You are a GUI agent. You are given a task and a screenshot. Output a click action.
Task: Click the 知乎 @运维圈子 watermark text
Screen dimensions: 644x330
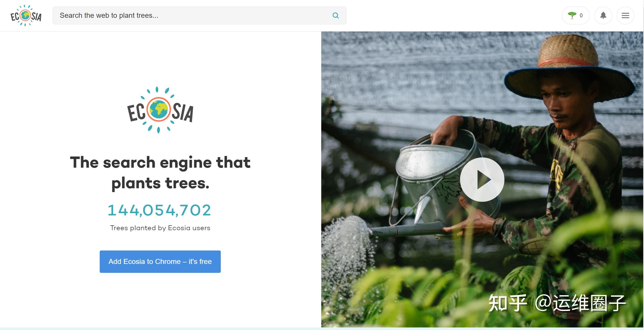[557, 303]
